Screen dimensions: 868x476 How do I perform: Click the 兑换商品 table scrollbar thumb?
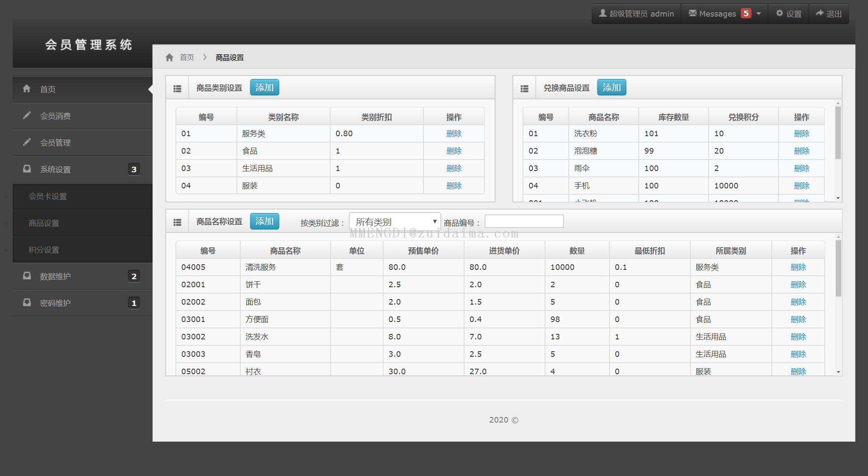838,133
